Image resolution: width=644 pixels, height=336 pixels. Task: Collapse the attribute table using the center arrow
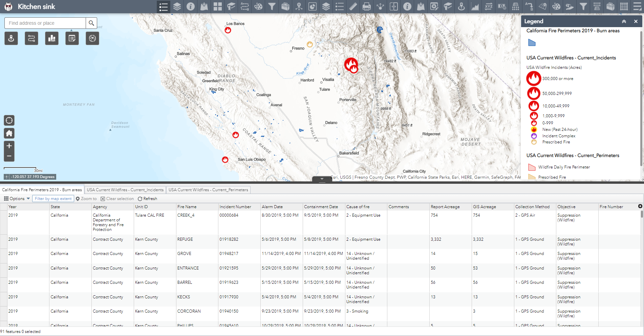point(322,179)
